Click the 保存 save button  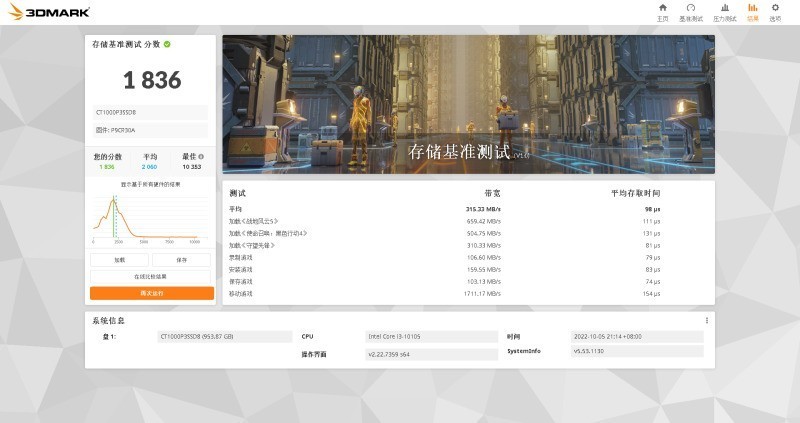[181, 260]
